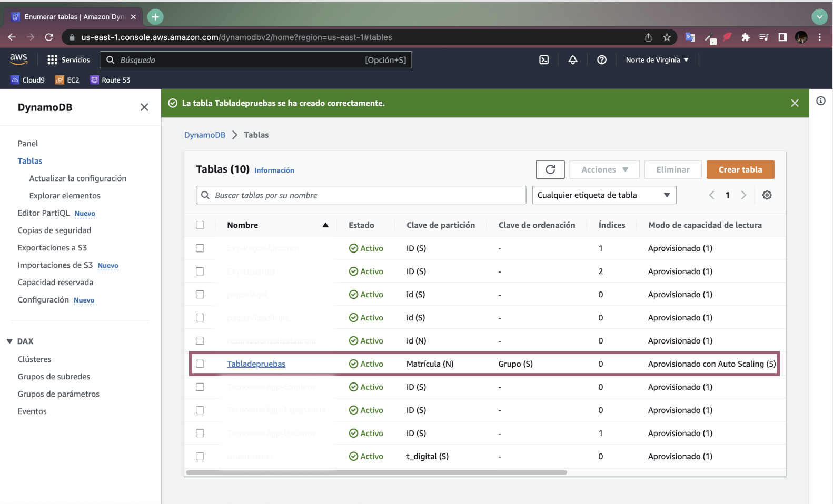833x504 pixels.
Task: Open table preferences gear icon
Action: pos(767,195)
